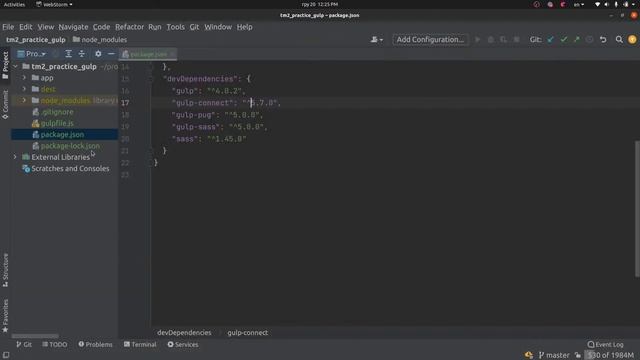640x360 pixels.
Task: Click the Wi-Fi icon in system tray
Action: tap(598, 4)
